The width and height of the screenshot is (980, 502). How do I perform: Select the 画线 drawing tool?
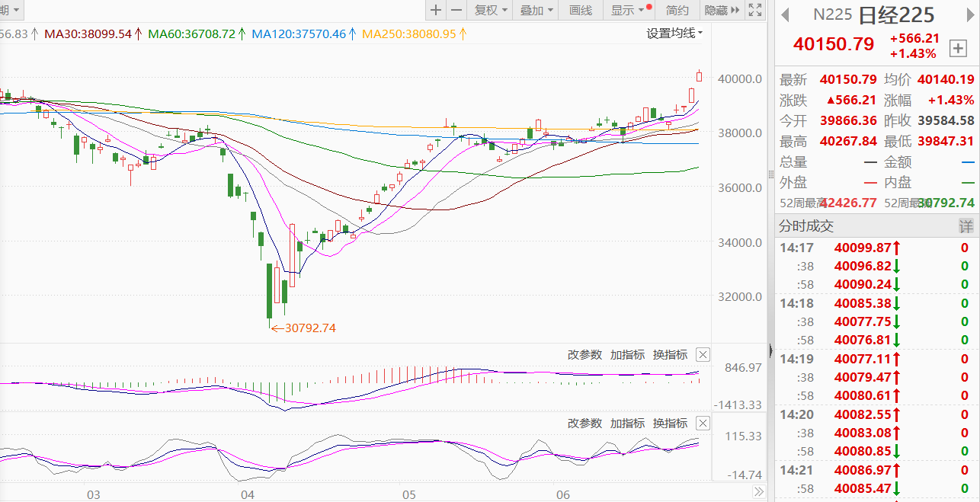coord(581,10)
